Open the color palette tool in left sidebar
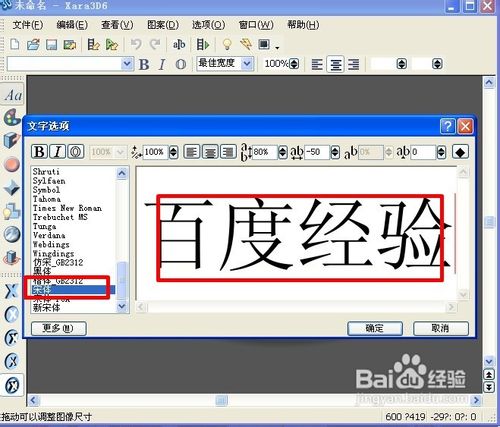 [12, 118]
